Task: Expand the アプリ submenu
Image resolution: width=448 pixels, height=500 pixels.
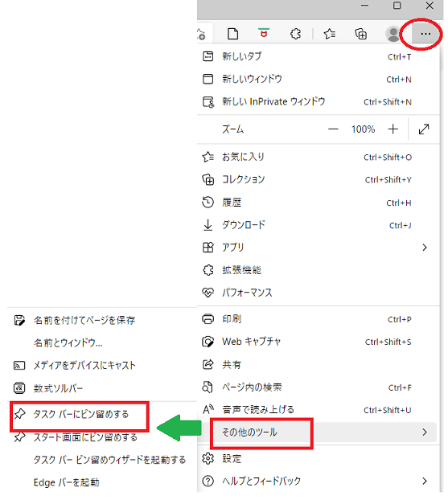Action: coord(318,248)
